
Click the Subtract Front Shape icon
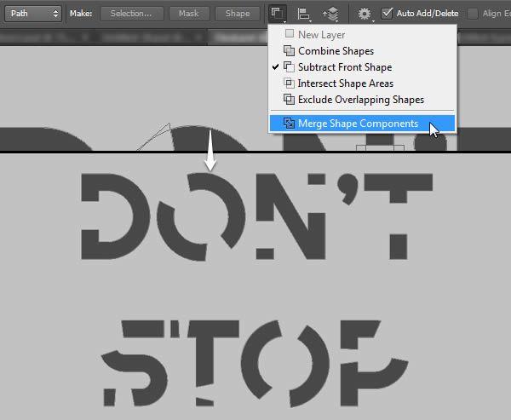(289, 67)
